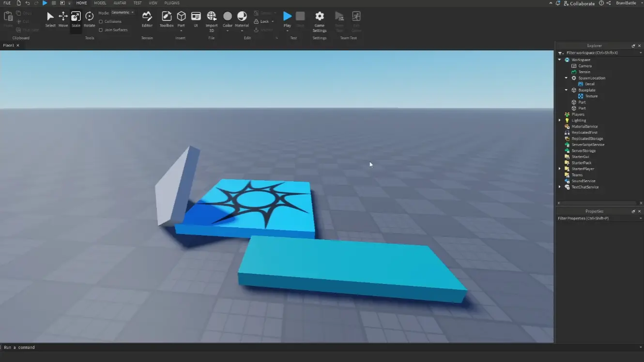Switch to the AVATAR ribbon tab
This screenshot has width=644, height=362.
click(x=120, y=3)
